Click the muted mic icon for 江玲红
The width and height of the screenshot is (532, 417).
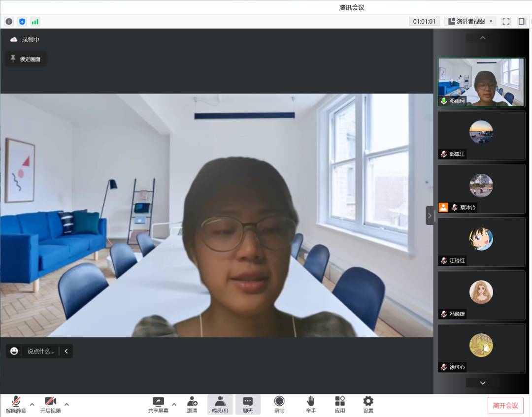[443, 261]
